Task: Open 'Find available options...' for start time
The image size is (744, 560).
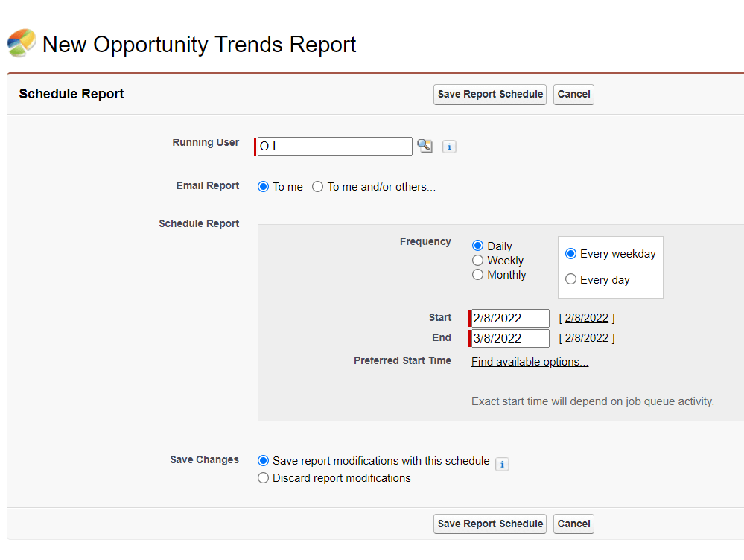Action: (x=530, y=362)
